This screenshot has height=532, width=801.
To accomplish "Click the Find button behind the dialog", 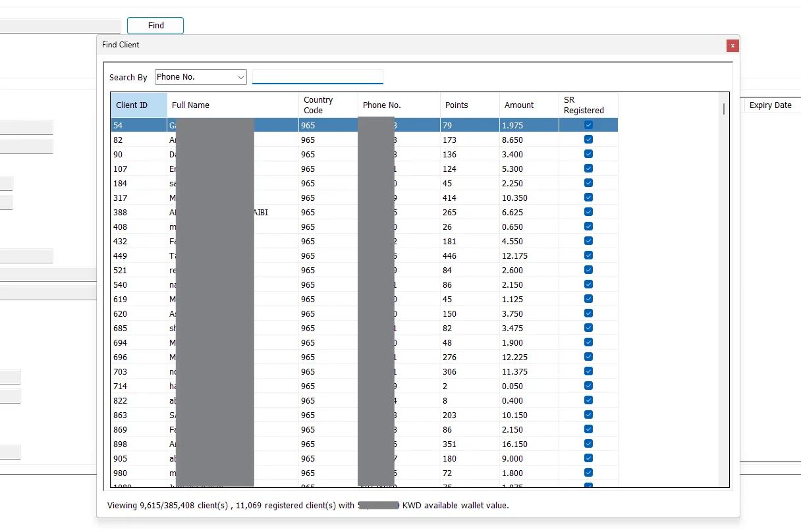I will pyautogui.click(x=155, y=26).
